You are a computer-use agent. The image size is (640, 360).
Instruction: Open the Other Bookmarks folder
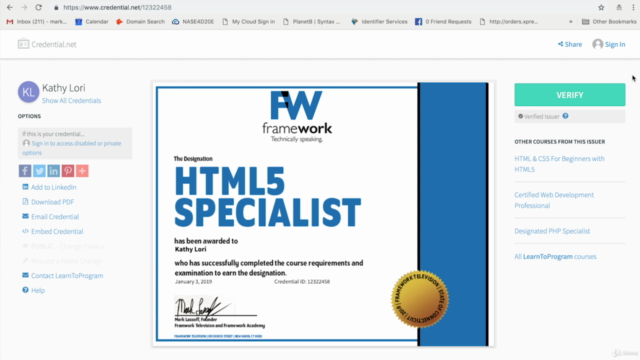pyautogui.click(x=609, y=22)
